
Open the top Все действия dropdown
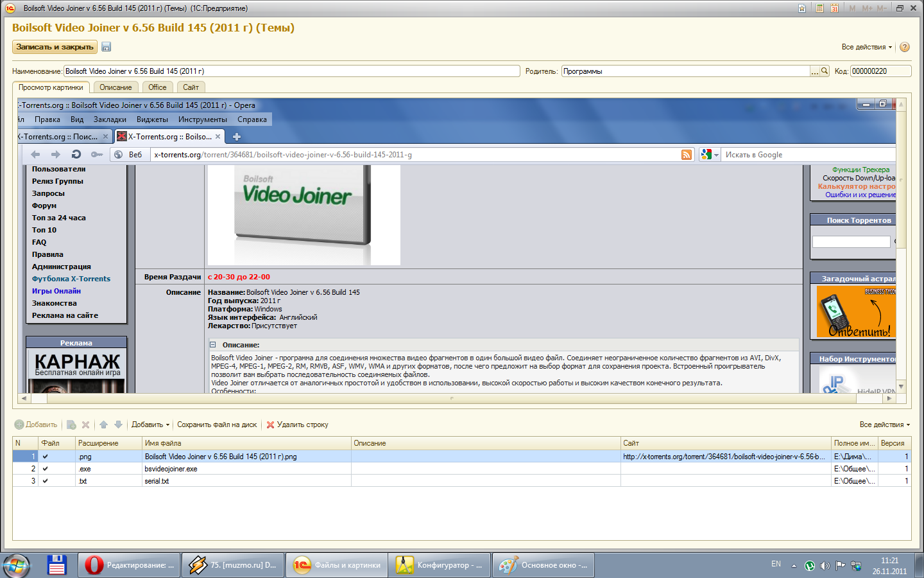pyautogui.click(x=867, y=47)
